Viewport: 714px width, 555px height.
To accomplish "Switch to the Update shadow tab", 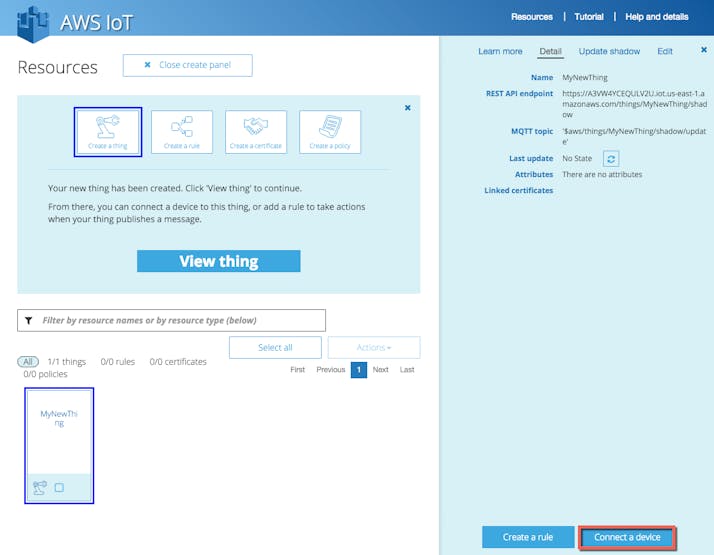I will 609,51.
